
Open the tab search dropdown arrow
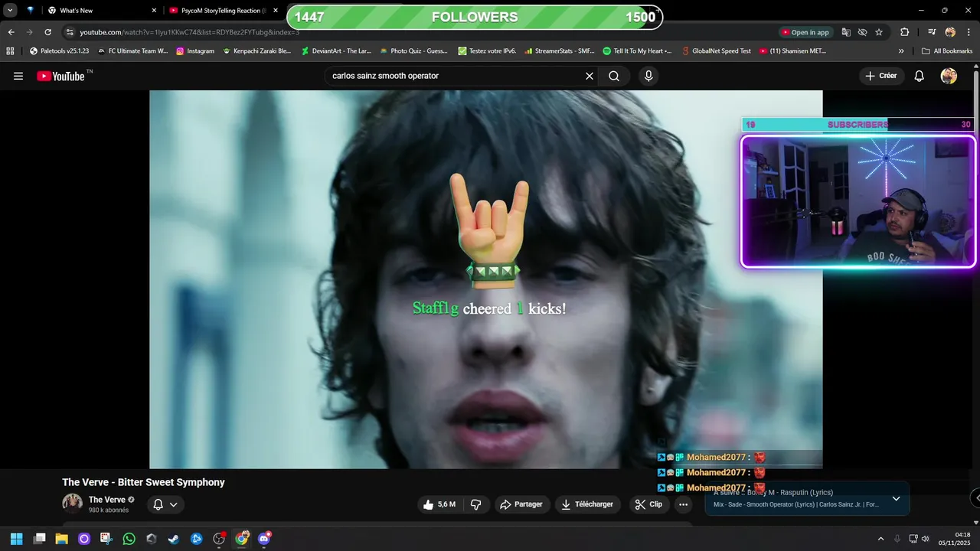[11, 11]
